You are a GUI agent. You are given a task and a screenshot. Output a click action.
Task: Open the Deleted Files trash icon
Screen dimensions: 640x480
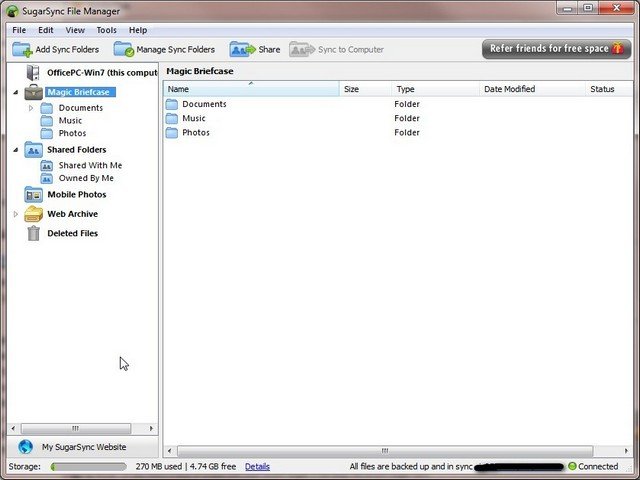(x=34, y=233)
